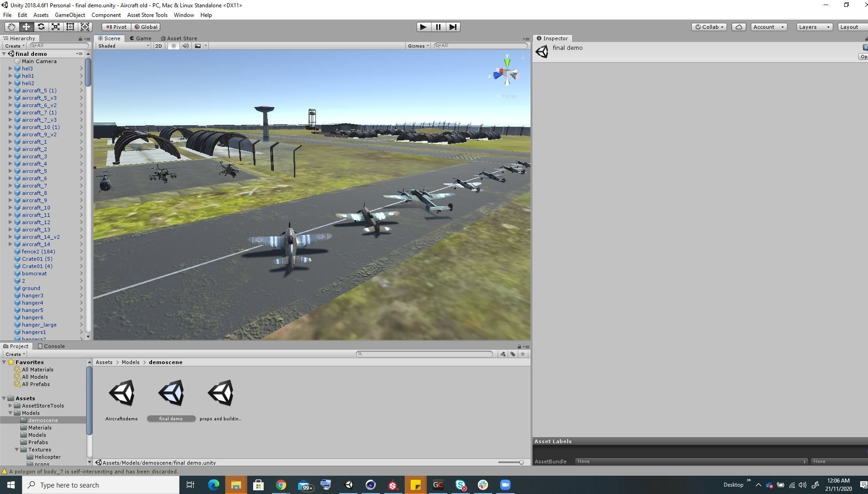The height and width of the screenshot is (494, 868).
Task: Open the Prefabs folder in Project
Action: pyautogui.click(x=38, y=442)
